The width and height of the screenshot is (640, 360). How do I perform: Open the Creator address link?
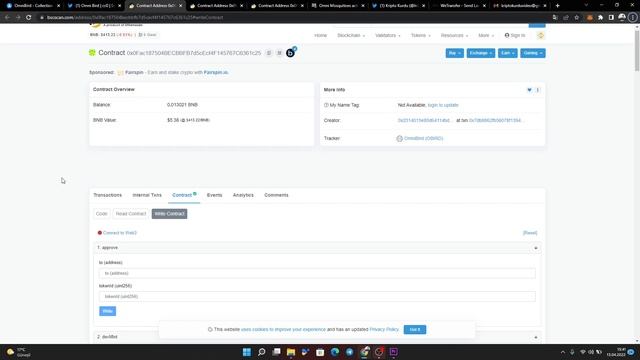424,120
